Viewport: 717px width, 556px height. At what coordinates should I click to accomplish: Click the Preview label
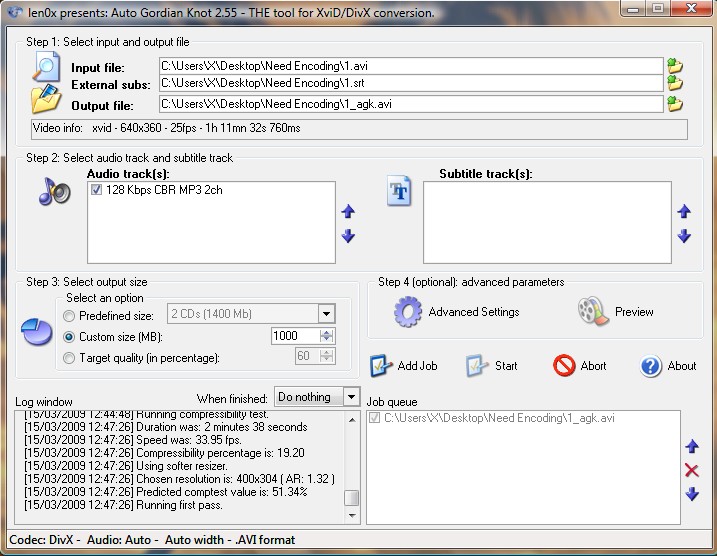(634, 312)
